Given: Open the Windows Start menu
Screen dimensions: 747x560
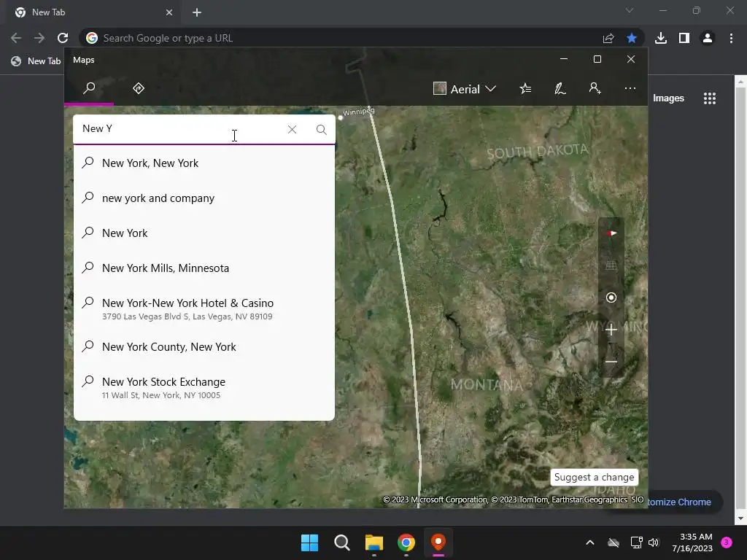Looking at the screenshot, I should coord(309,542).
